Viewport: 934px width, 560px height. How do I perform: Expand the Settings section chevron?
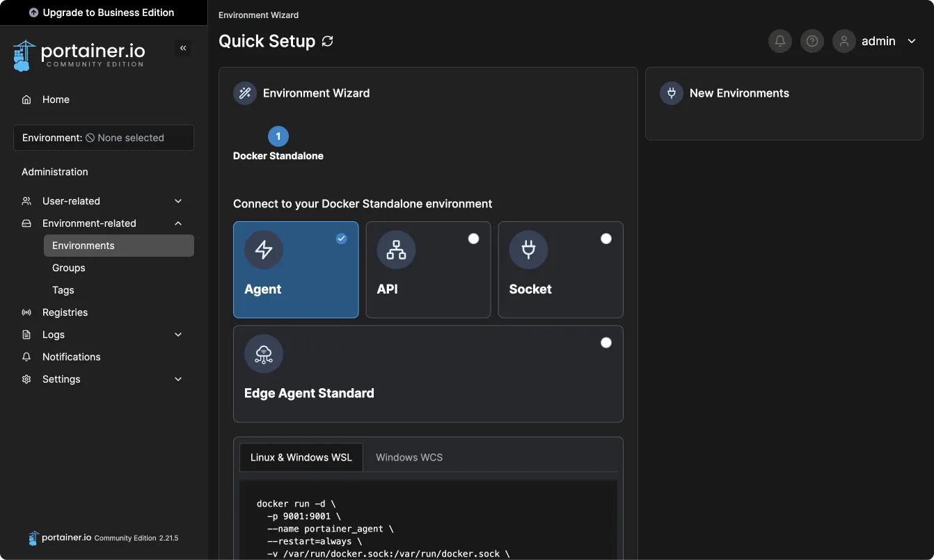(178, 379)
